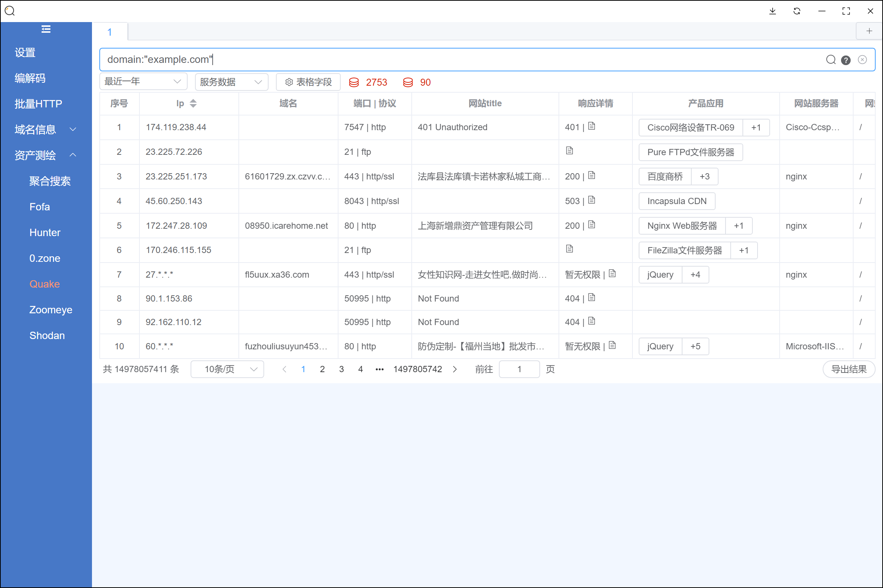Open the 最近一年 time range dropdown
This screenshot has width=883, height=588.
click(143, 82)
